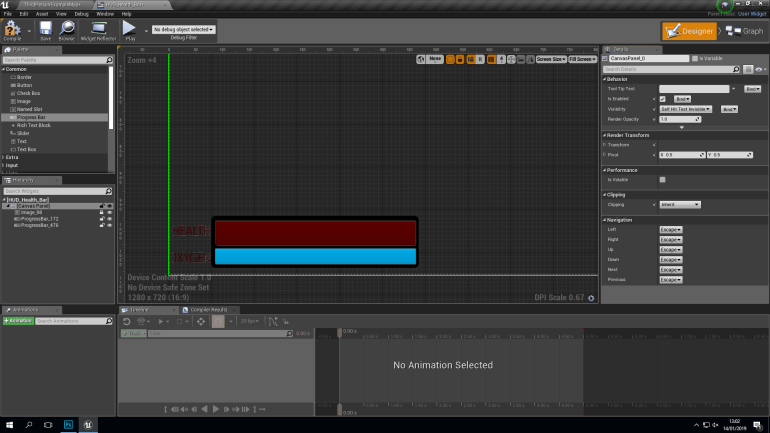Screen dimensions: 770x433
Task: Open the File menu
Action: pyautogui.click(x=8, y=14)
